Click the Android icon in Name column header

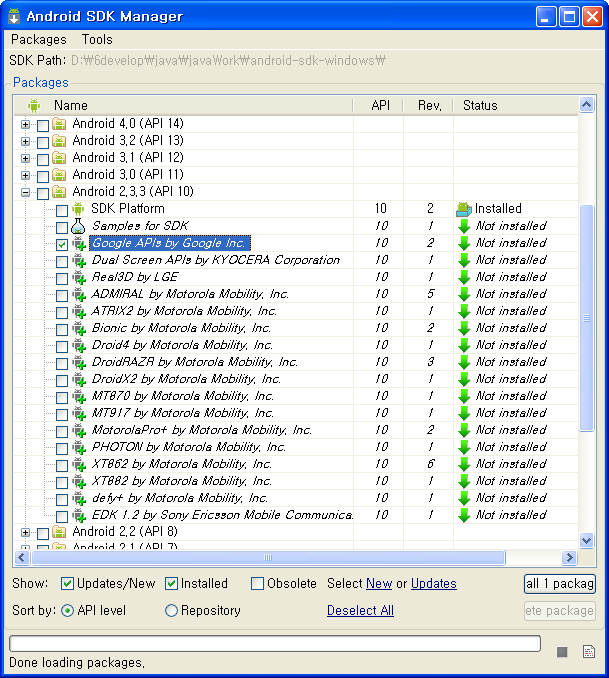pyautogui.click(x=34, y=105)
